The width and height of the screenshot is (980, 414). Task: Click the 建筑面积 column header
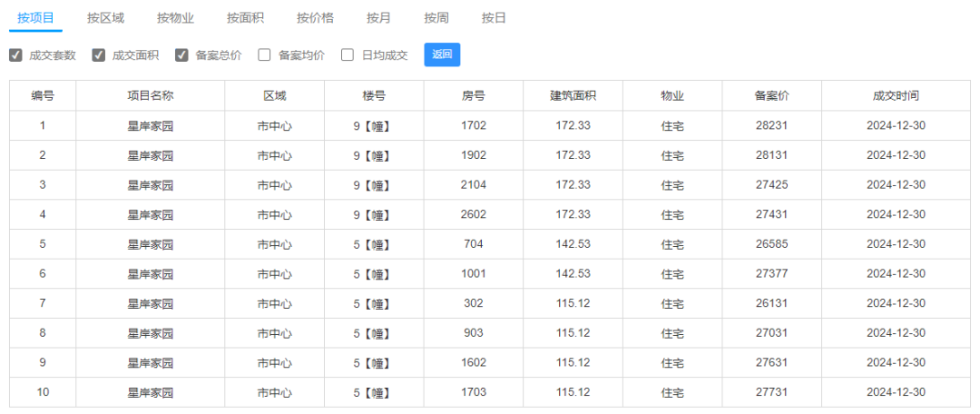point(573,95)
